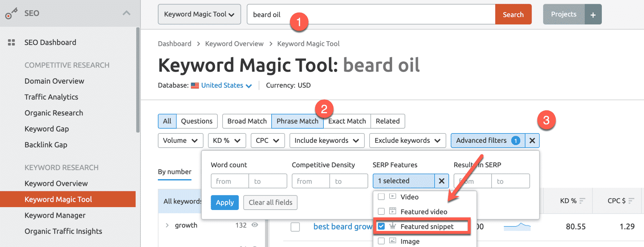Open the Volume filter dropdown
The height and width of the screenshot is (247, 644).
point(180,141)
